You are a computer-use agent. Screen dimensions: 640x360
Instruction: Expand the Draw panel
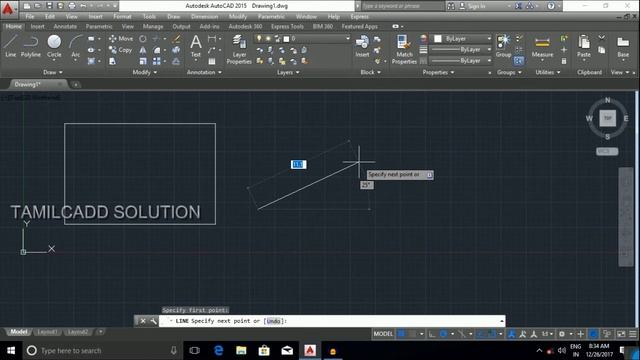click(53, 72)
